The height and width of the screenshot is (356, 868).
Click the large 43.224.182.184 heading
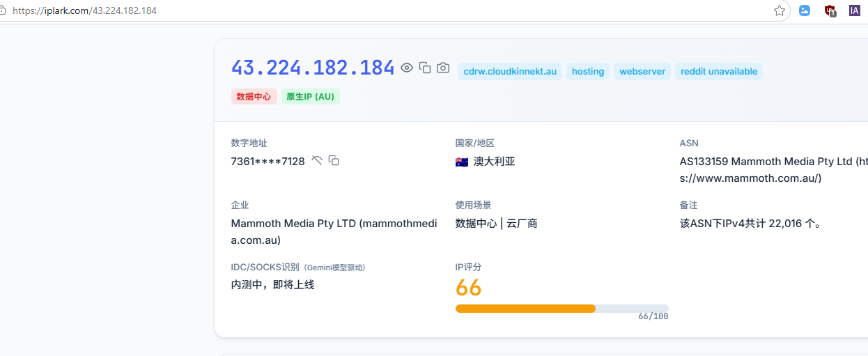pos(313,68)
